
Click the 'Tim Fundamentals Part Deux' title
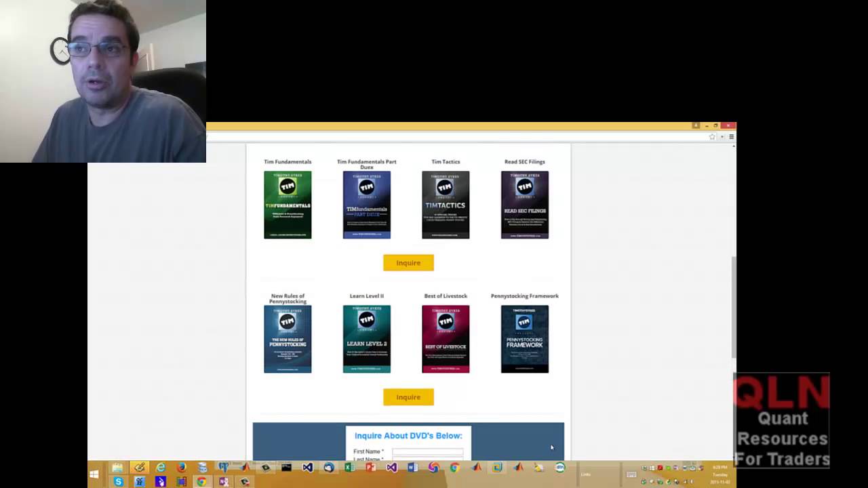point(366,164)
